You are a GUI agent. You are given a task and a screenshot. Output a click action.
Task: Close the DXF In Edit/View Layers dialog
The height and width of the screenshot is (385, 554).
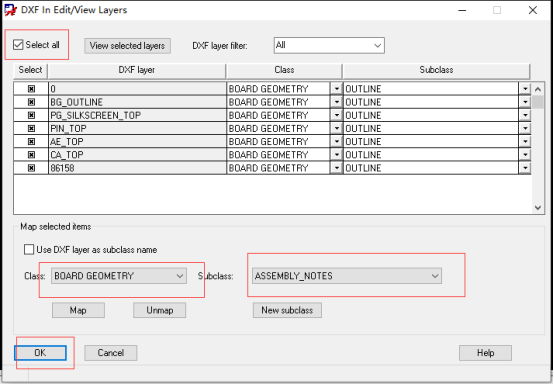pyautogui.click(x=533, y=10)
